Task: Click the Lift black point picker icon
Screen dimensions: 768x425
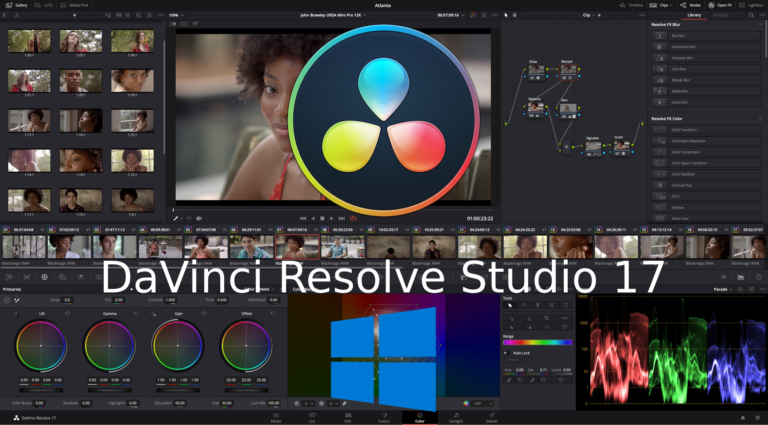Action: pyautogui.click(x=16, y=313)
